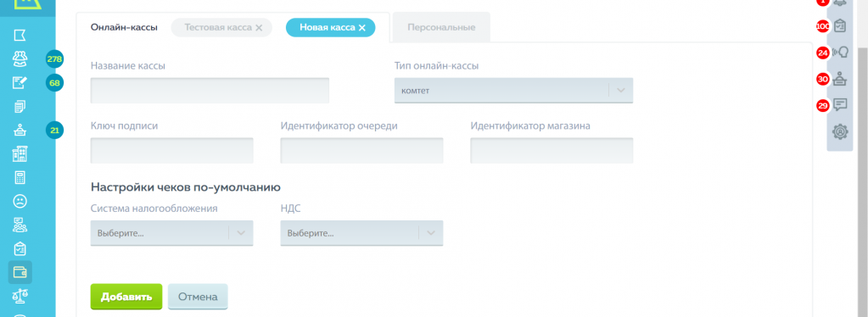Open the reception desk icon with 21 badge
This screenshot has width=868, height=317.
coord(20,131)
